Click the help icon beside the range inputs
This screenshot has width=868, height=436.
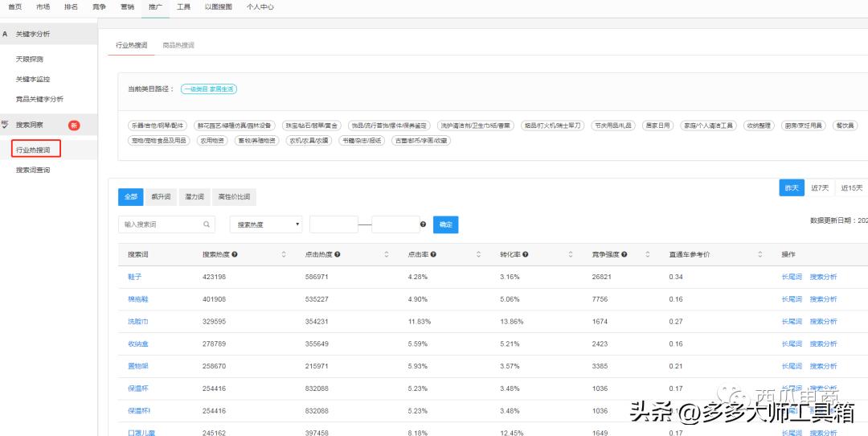pos(423,224)
